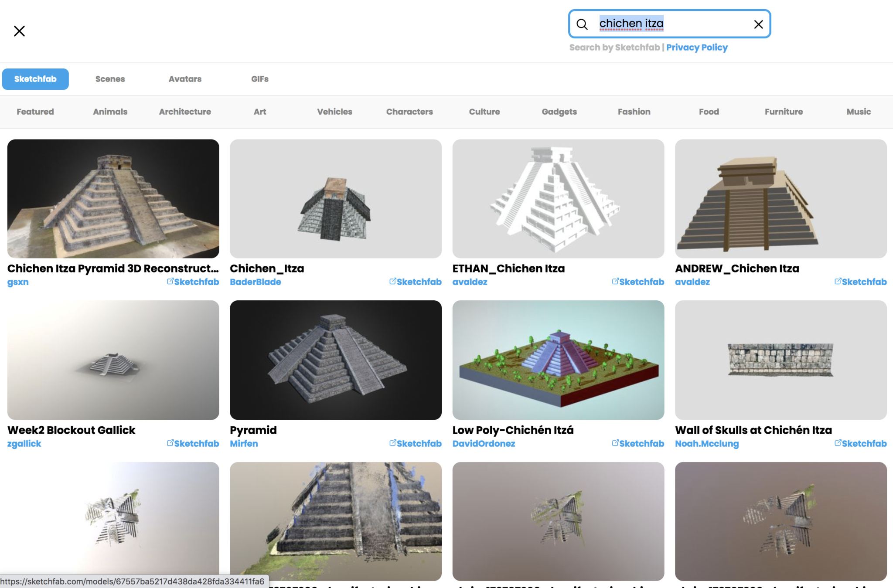
Task: Select the Architecture category
Action: 184,112
